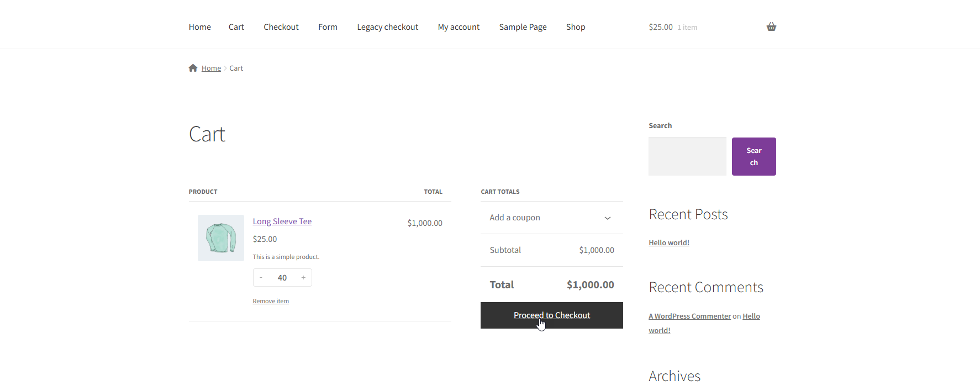
Task: Click the coupon chevron arrow
Action: coord(607,218)
